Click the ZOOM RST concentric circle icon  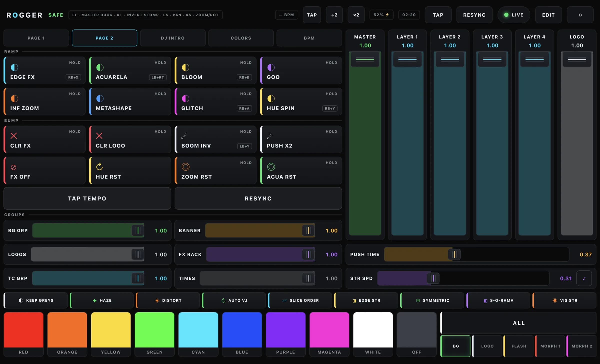185,167
